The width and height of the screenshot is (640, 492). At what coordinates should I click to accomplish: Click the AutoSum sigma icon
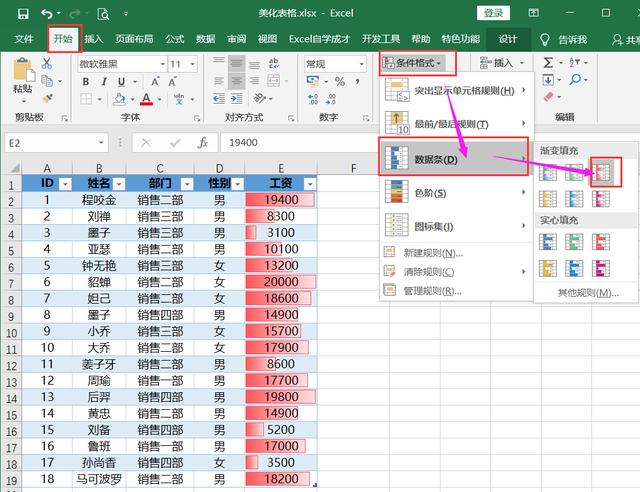548,62
